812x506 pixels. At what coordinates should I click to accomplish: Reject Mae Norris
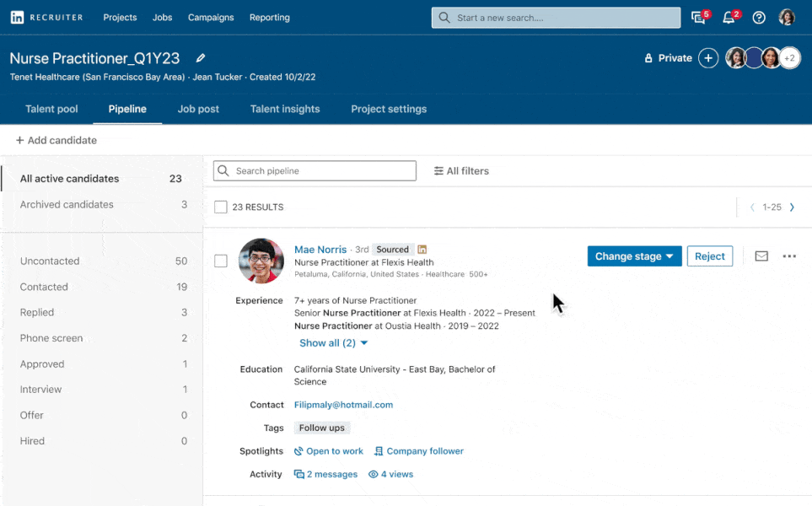pyautogui.click(x=709, y=256)
